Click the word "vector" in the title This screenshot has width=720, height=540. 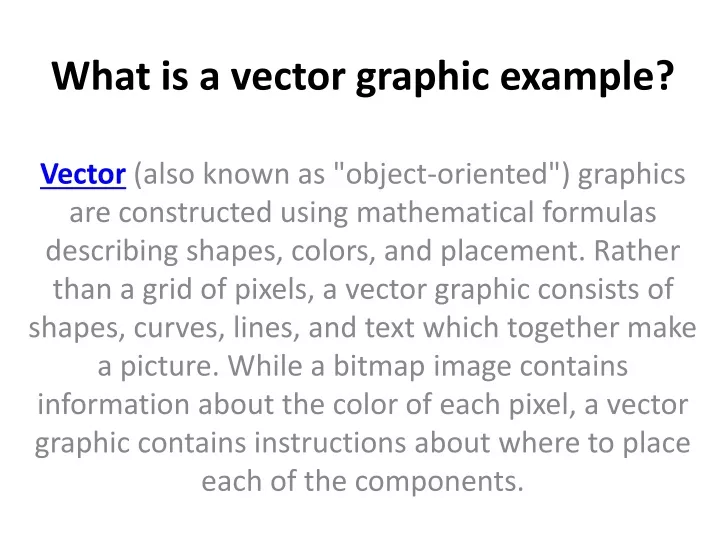tap(289, 76)
